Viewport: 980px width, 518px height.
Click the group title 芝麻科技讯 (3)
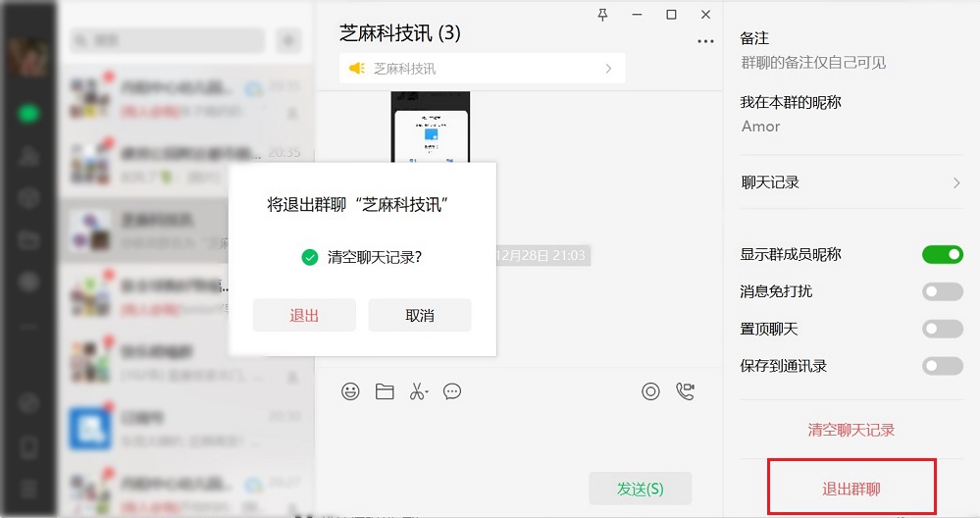click(x=400, y=33)
